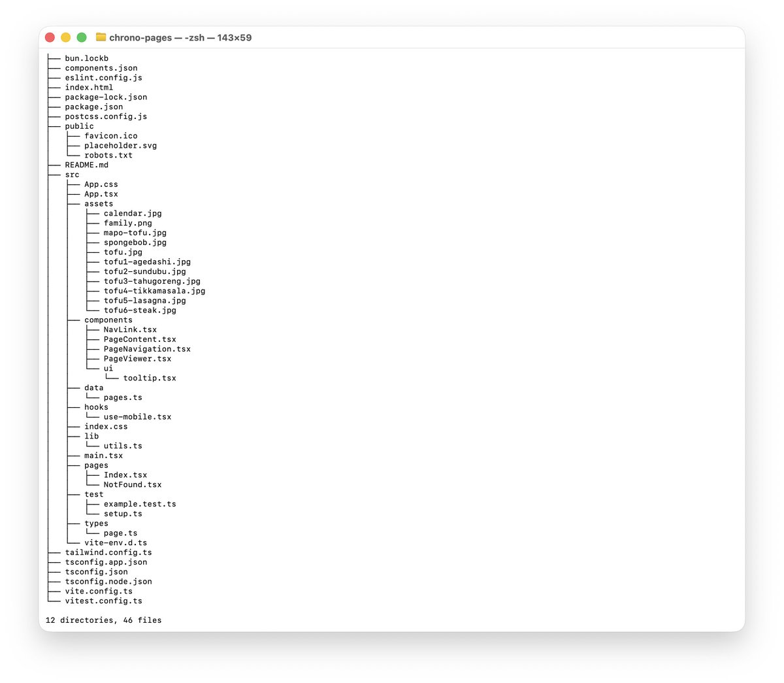Click NotFound.tsx

point(133,485)
